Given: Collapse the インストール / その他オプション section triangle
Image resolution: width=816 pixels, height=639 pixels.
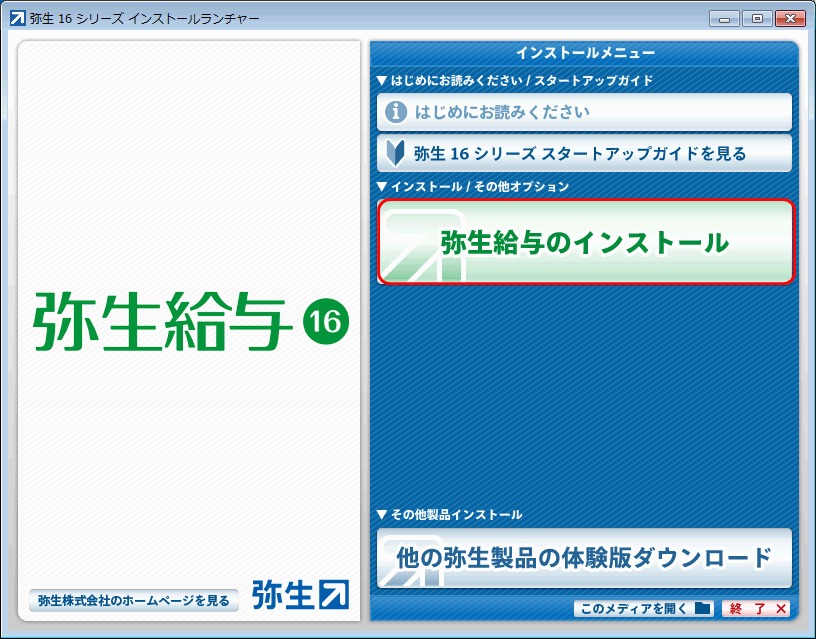Looking at the screenshot, I should pos(382,186).
